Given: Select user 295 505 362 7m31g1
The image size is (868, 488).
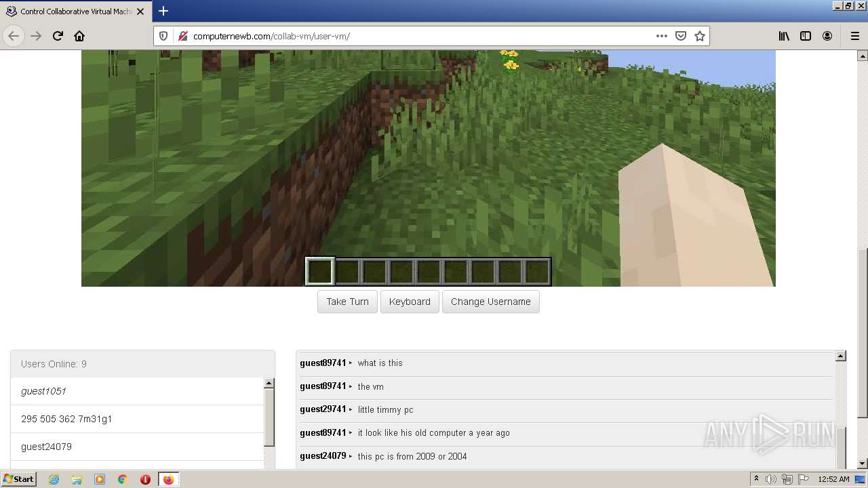Looking at the screenshot, I should 137,419.
